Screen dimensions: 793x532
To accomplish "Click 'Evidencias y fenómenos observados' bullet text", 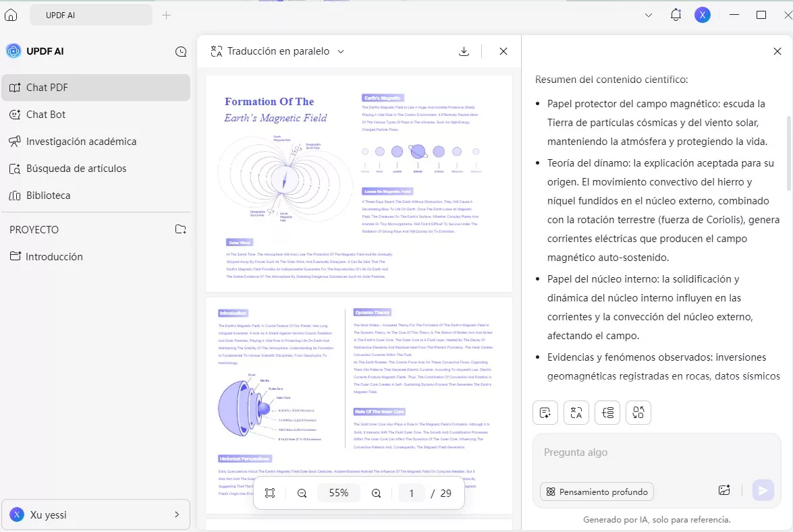I will (663, 366).
